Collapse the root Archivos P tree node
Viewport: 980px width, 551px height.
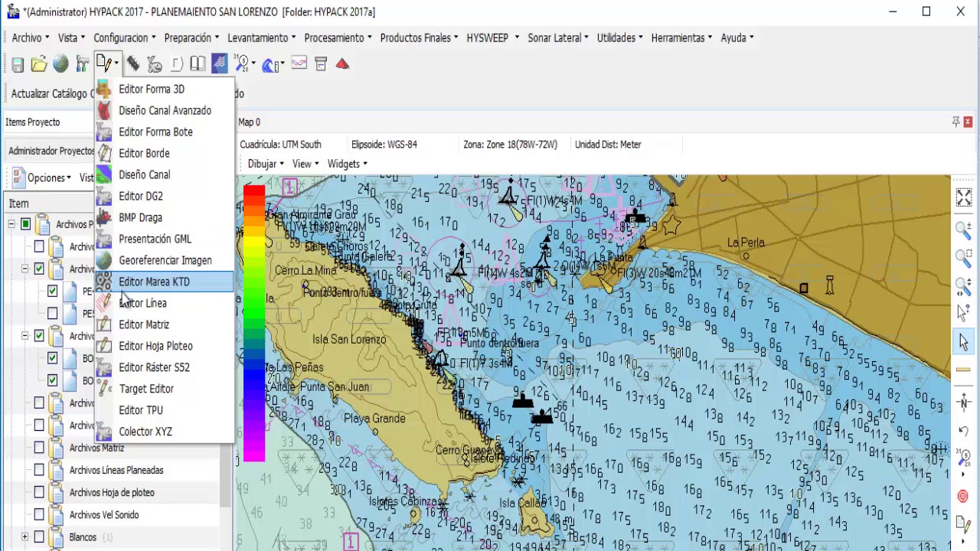point(11,224)
